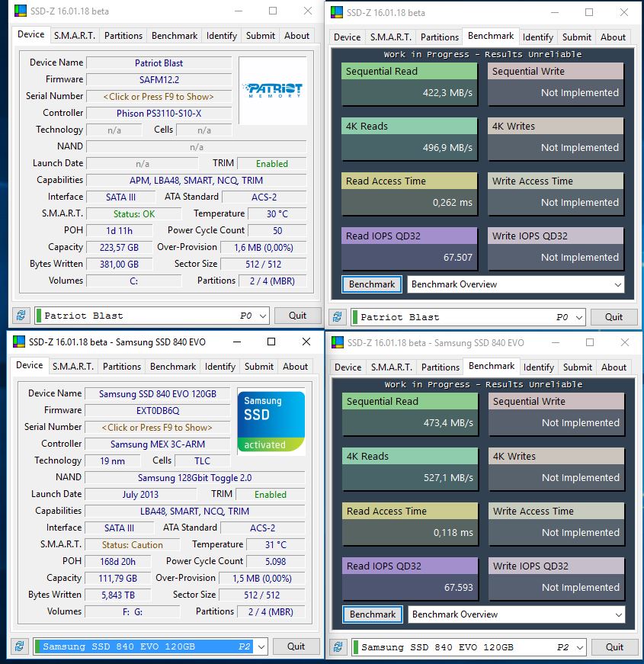644x664 pixels.
Task: Select Identify tab in Patriot Device window
Action: (x=222, y=36)
